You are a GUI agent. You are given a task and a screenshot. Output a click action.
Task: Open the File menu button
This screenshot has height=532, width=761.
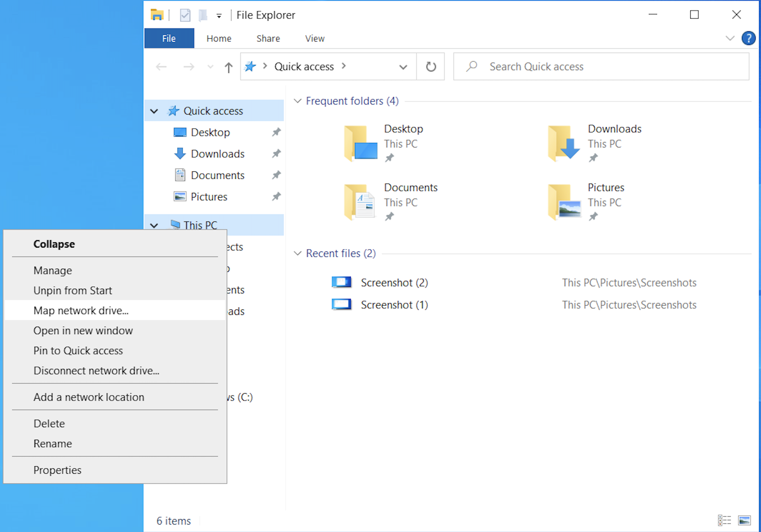(x=169, y=38)
